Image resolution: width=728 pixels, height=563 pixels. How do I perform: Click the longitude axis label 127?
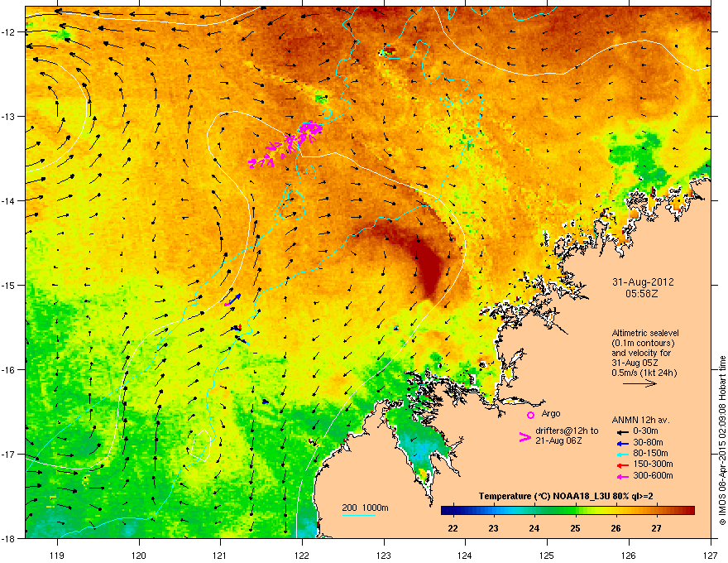tap(711, 555)
